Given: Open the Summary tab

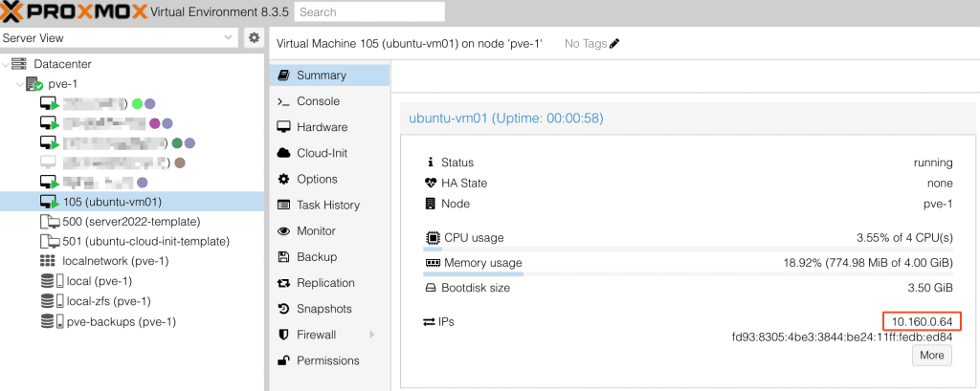Looking at the screenshot, I should [x=330, y=75].
